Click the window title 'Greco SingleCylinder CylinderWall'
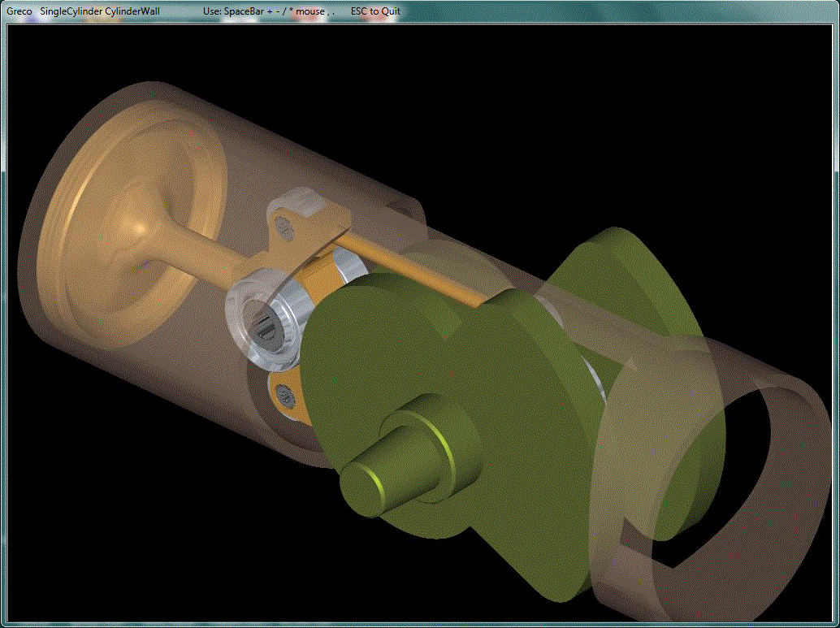This screenshot has height=628, width=840. tap(83, 11)
